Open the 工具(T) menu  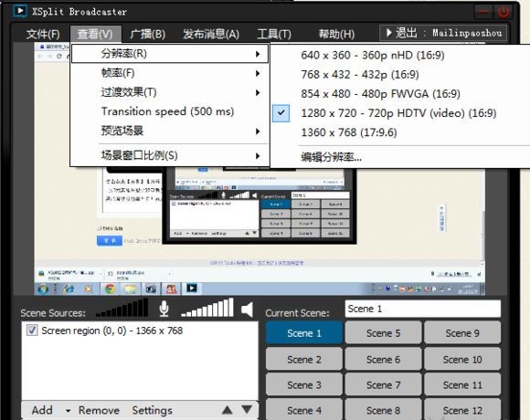click(x=274, y=34)
